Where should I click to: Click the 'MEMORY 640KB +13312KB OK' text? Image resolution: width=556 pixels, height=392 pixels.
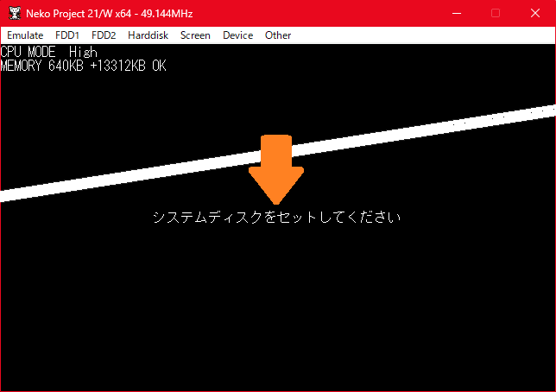coord(84,66)
